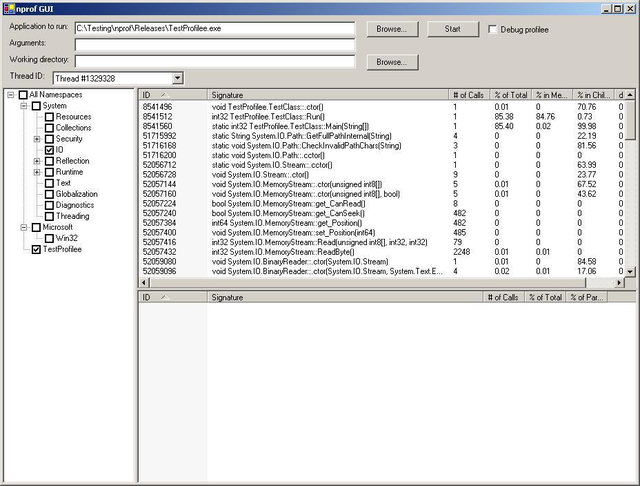
Task: Select row TestProfilee.TestClass::Run()
Action: 382,116
